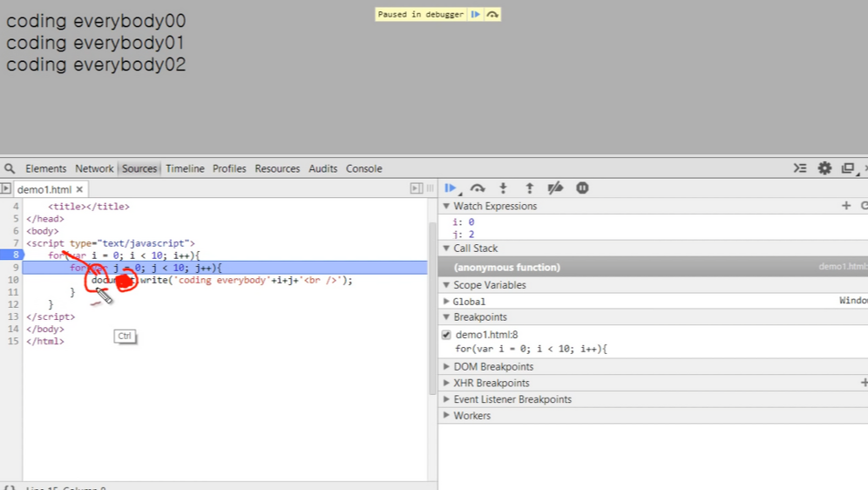868x490 pixels.
Task: Set a breakpoint on line 9
Action: pos(11,268)
